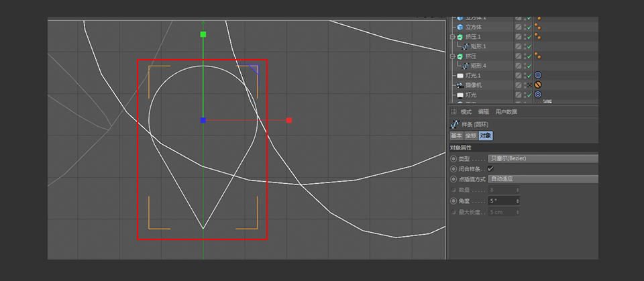The height and width of the screenshot is (281, 644).
Task: Switch to the 坐标 tab
Action: pos(471,135)
